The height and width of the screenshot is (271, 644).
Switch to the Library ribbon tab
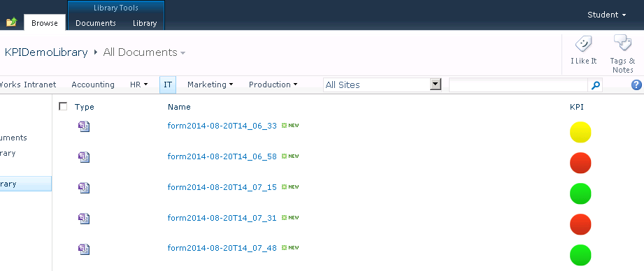(145, 23)
